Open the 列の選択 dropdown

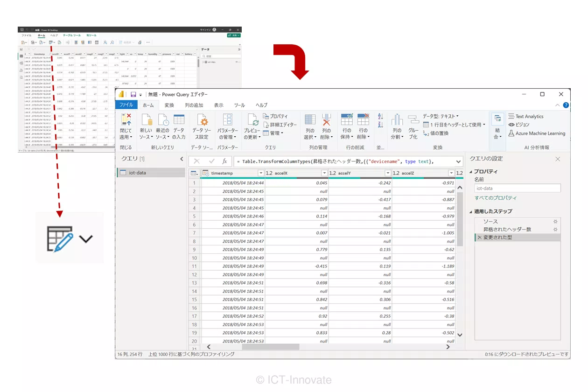coord(310,134)
